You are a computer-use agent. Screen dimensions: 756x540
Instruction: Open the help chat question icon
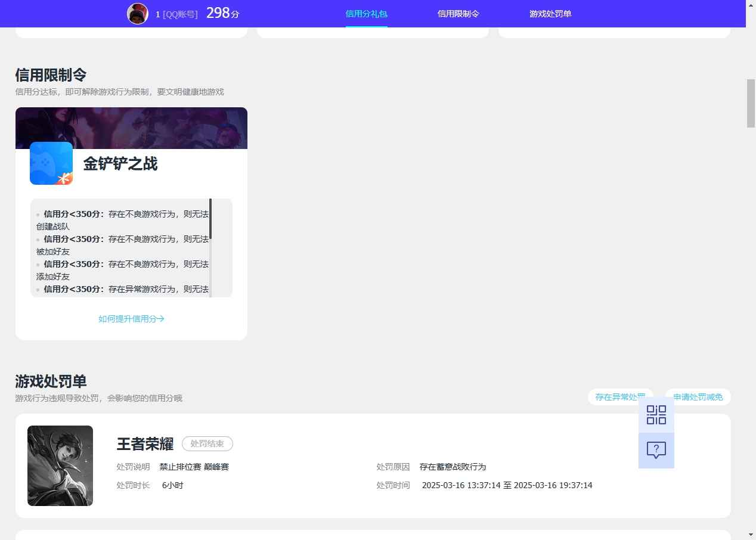pyautogui.click(x=656, y=450)
